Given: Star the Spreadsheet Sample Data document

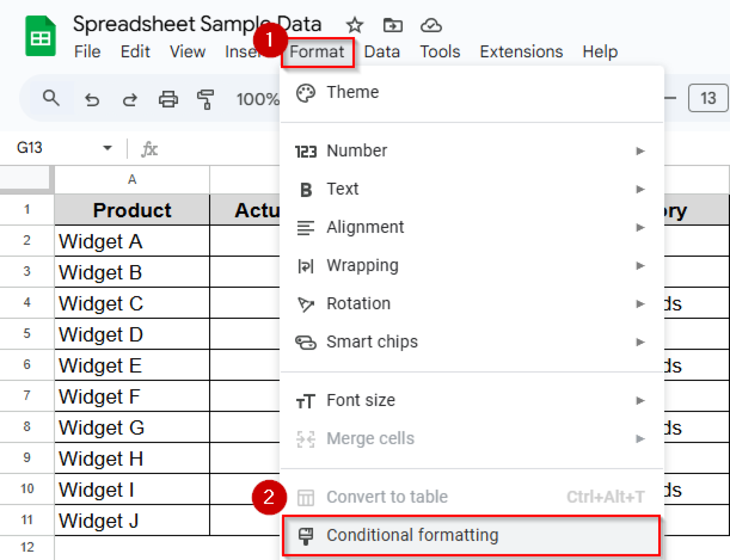Looking at the screenshot, I should pos(355,25).
